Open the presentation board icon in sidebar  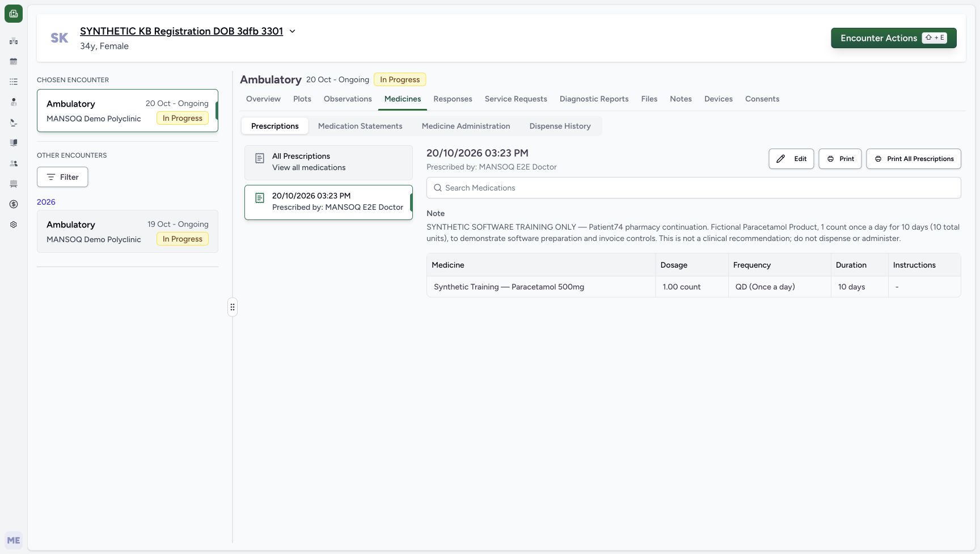point(14,184)
